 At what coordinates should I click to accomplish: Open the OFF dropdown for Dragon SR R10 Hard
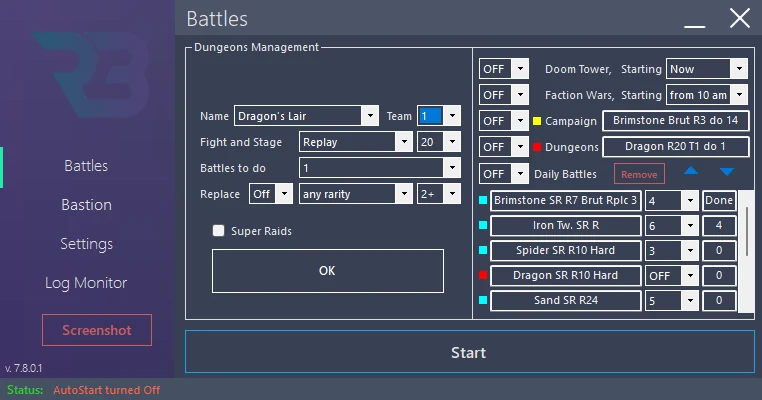coord(690,276)
